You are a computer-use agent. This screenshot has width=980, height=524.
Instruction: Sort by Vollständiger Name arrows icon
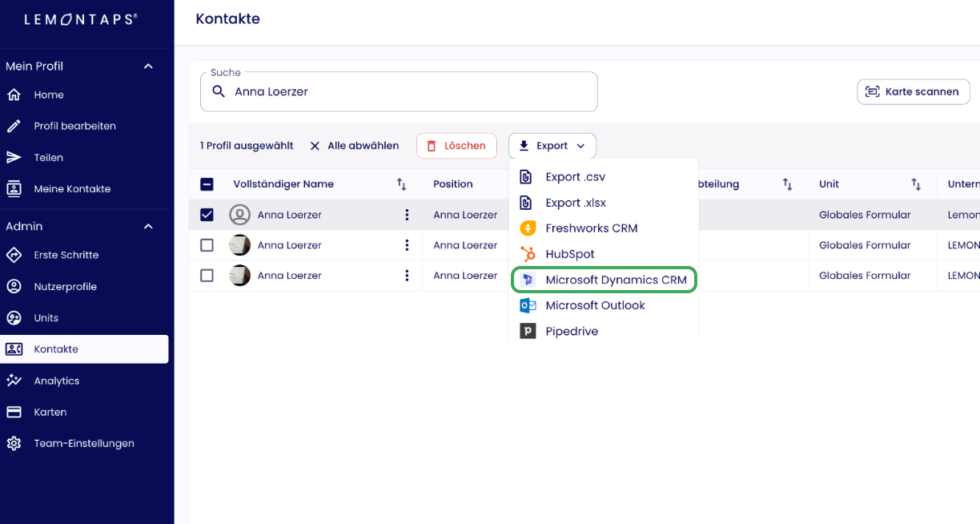coord(402,184)
